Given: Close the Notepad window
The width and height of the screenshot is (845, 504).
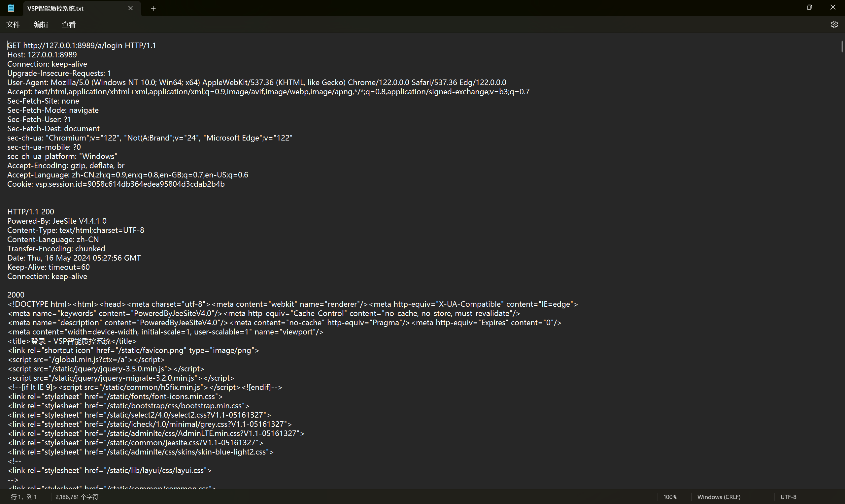Looking at the screenshot, I should coord(833,8).
